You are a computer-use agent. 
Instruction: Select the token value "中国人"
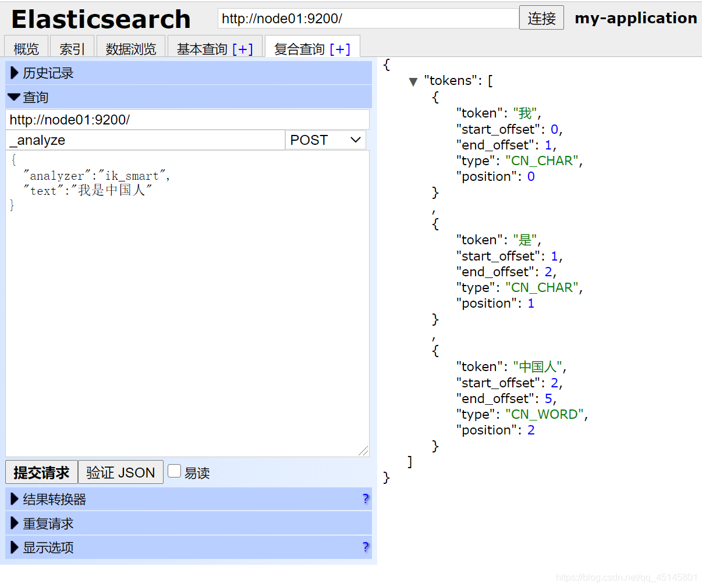[538, 366]
